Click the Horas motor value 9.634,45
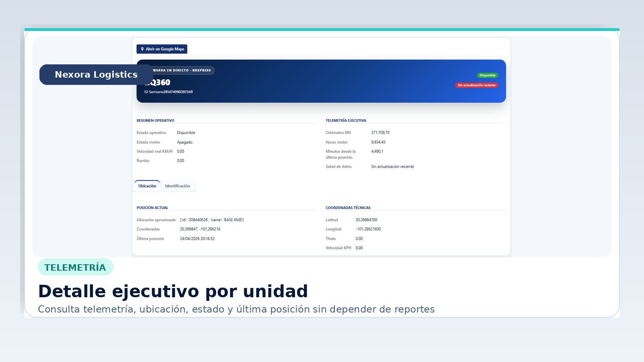Screen dimensions: 644x362 (378, 142)
